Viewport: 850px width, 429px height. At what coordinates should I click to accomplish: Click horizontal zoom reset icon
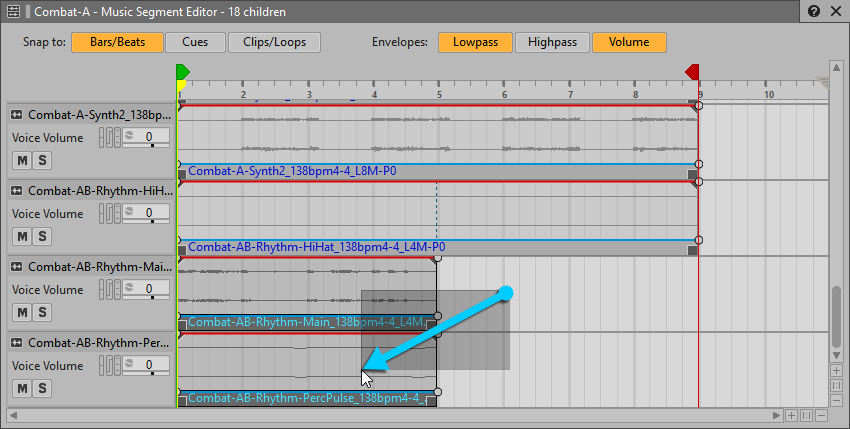806,415
